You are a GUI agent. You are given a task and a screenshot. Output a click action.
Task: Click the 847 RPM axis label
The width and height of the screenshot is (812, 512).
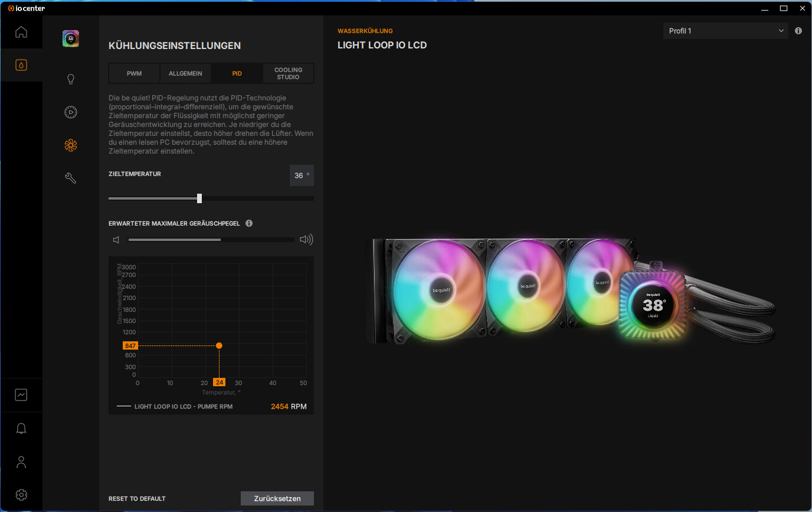(130, 345)
